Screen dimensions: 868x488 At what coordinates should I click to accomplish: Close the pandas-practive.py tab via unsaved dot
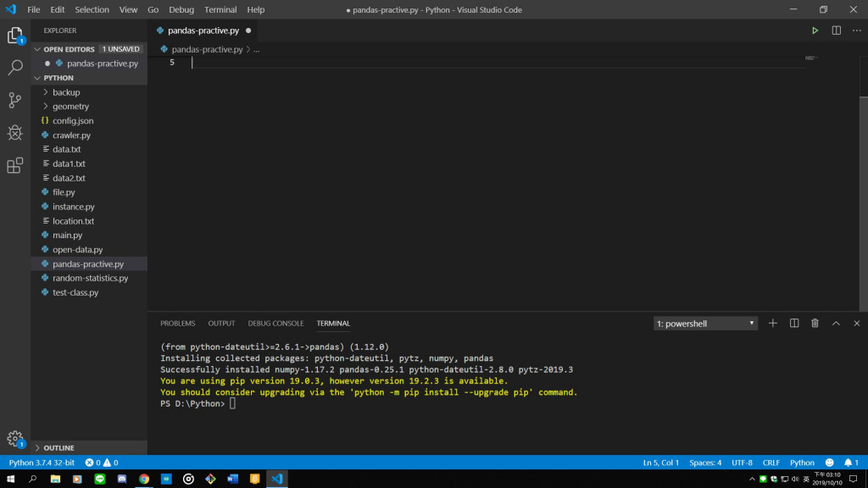click(x=248, y=30)
